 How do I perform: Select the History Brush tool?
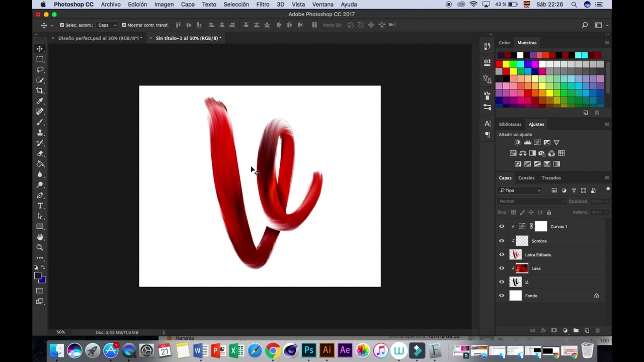40,143
